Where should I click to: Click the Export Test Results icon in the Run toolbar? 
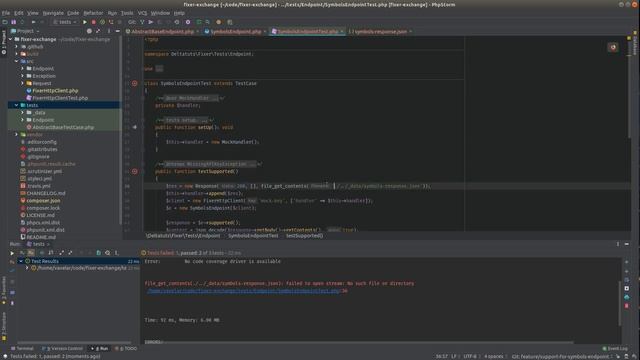(98, 253)
